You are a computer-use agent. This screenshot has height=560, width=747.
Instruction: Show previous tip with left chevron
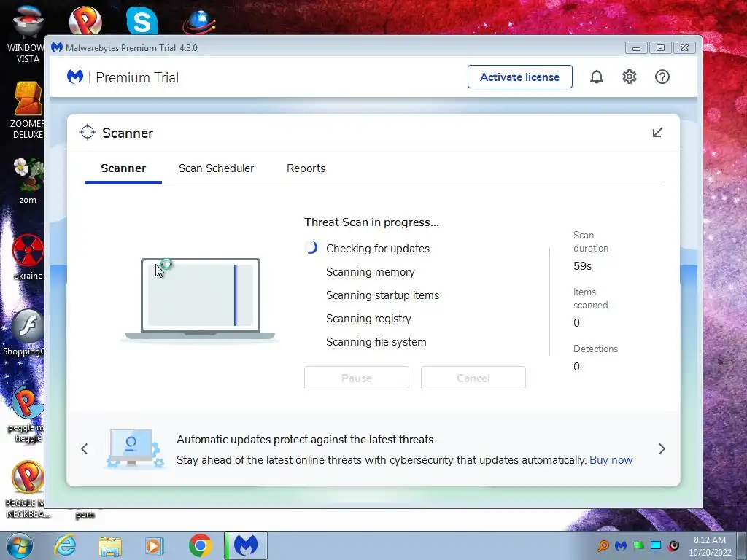click(85, 448)
